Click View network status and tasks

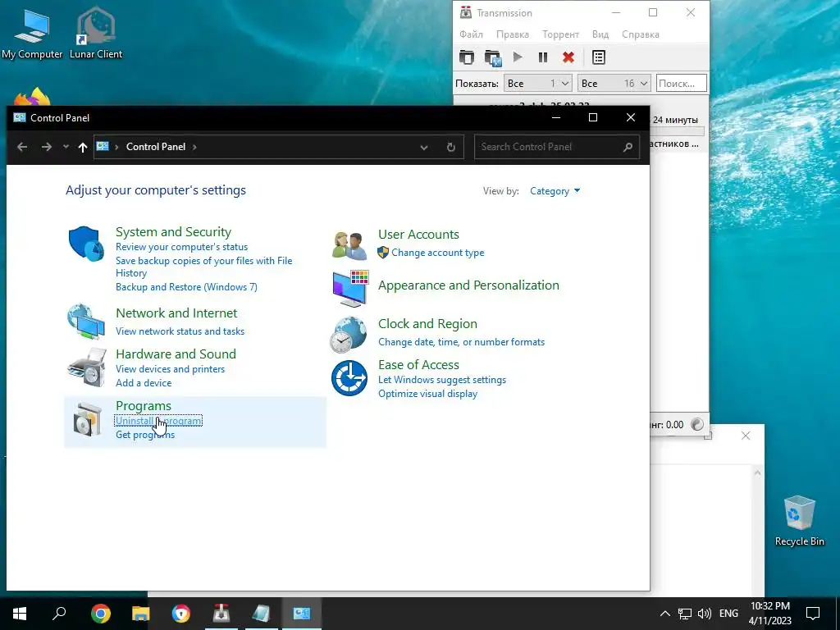[180, 331]
